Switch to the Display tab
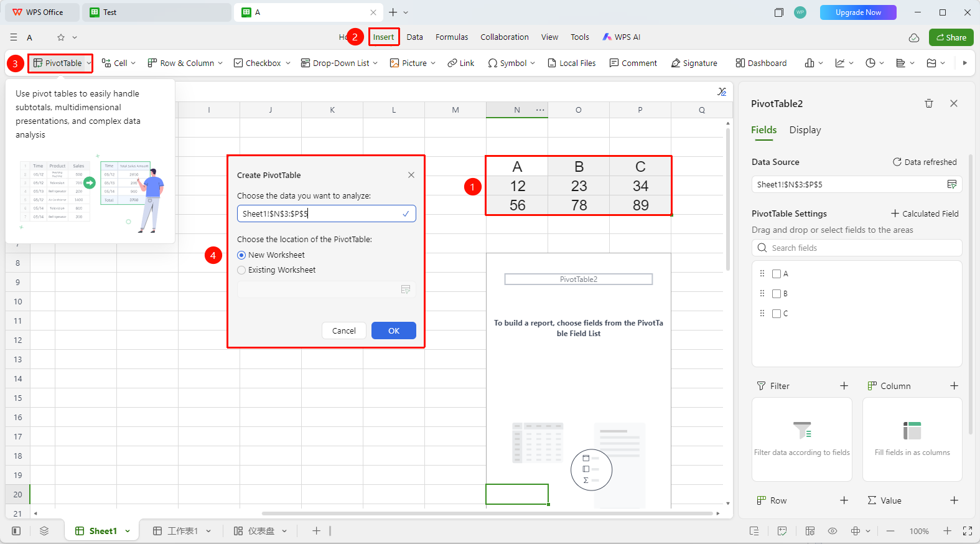 point(805,130)
